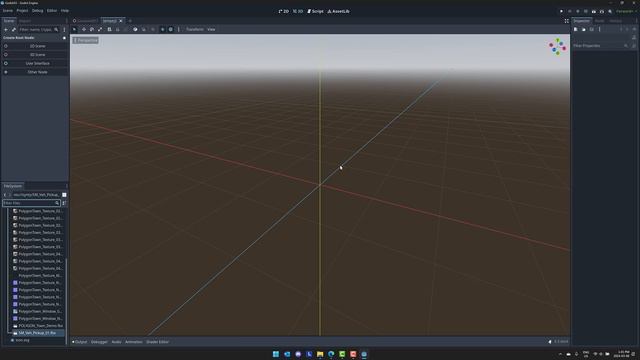640x360 pixels.
Task: Switch to the Node tab
Action: [x=599, y=21]
